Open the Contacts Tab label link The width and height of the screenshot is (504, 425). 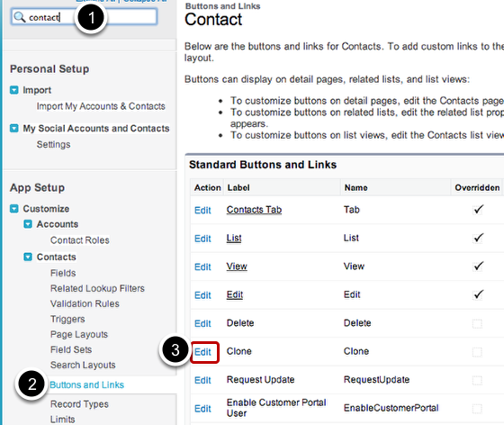pyautogui.click(x=254, y=210)
